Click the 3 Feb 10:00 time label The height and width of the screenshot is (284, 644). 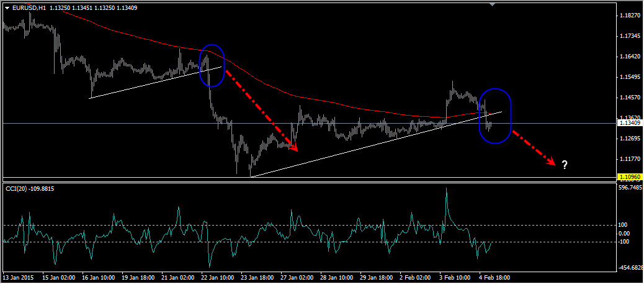pyautogui.click(x=455, y=277)
